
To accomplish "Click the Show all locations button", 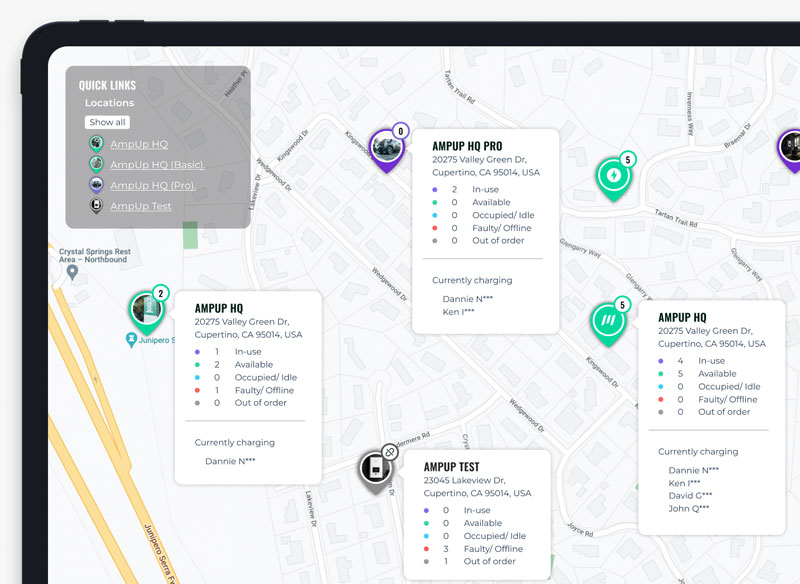I will pos(107,122).
